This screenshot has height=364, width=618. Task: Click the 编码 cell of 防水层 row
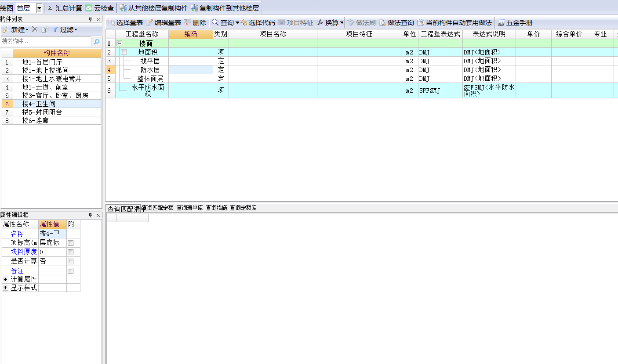point(191,70)
